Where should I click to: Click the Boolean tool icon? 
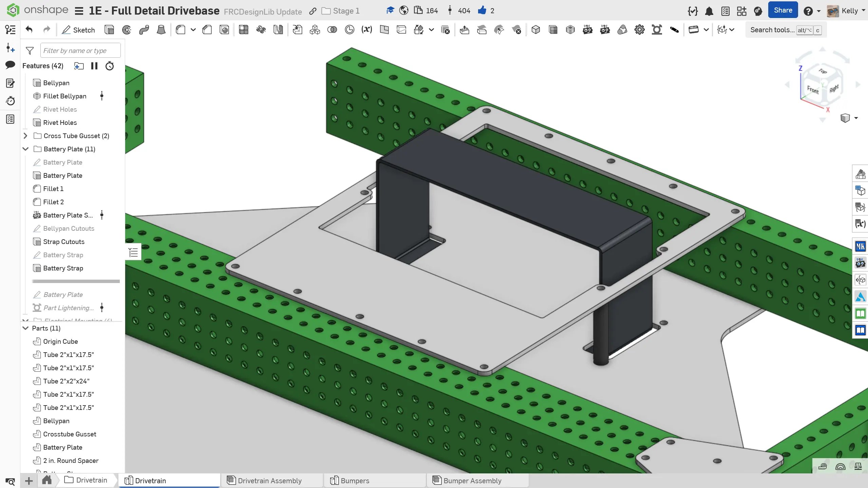[332, 30]
